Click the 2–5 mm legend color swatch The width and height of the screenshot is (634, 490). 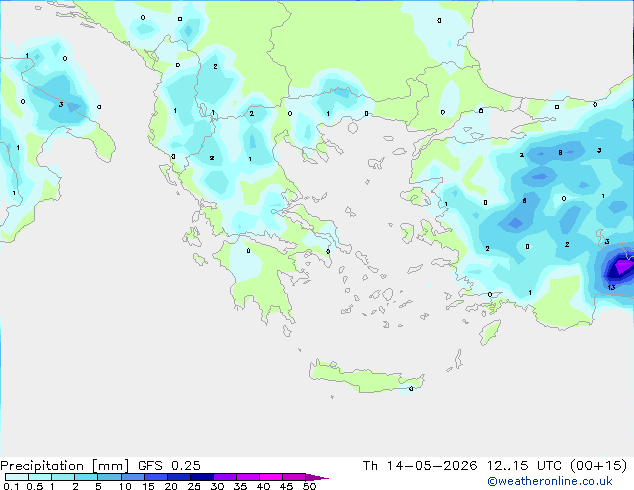pos(87,477)
